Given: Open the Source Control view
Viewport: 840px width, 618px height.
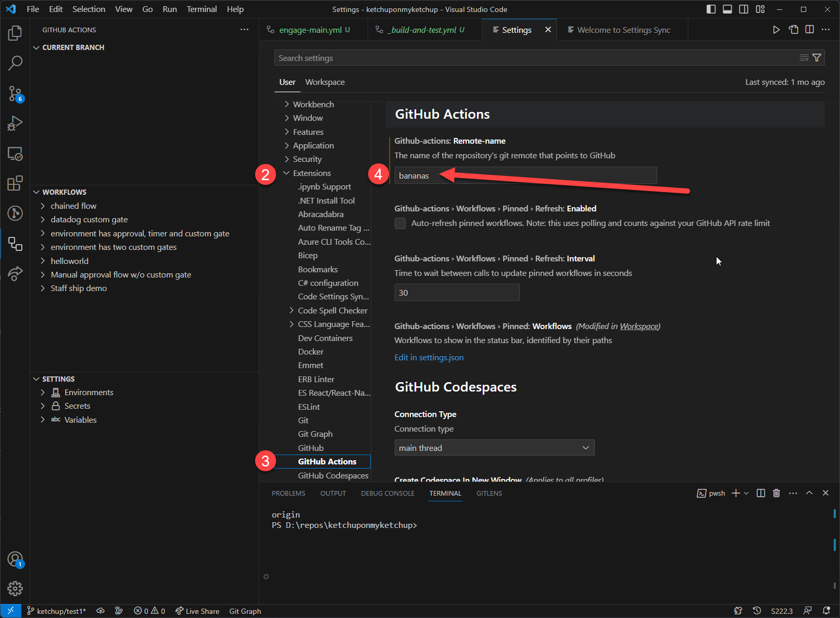Looking at the screenshot, I should 15,94.
